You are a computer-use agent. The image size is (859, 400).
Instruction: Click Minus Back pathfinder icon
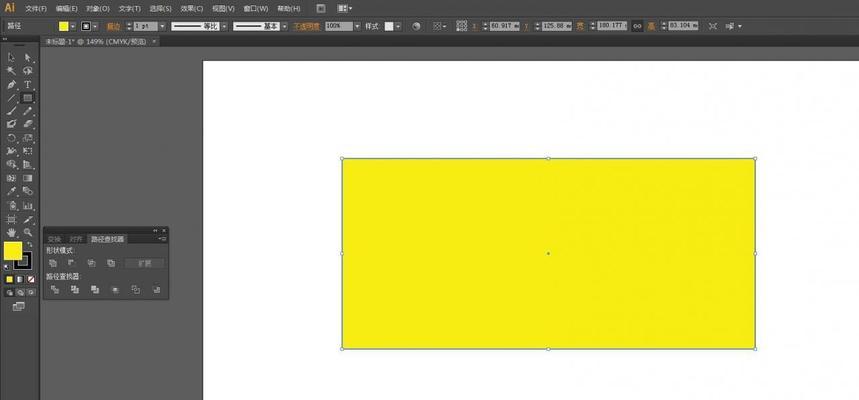[156, 289]
